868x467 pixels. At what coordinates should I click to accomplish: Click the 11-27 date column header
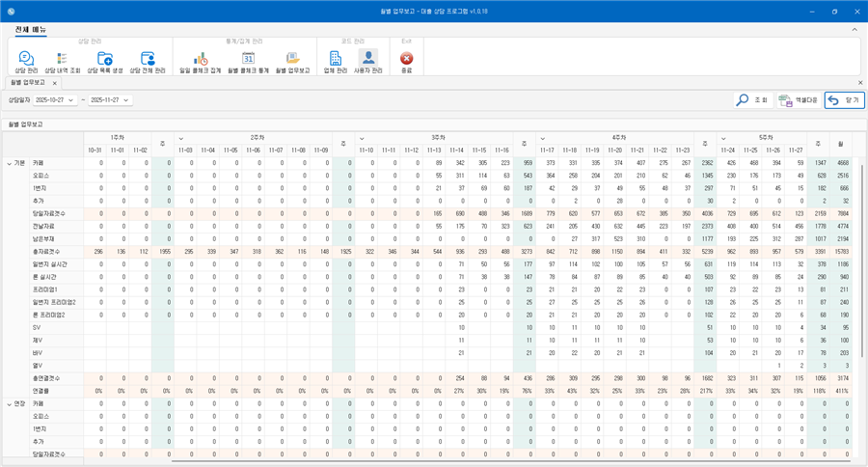tap(796, 151)
